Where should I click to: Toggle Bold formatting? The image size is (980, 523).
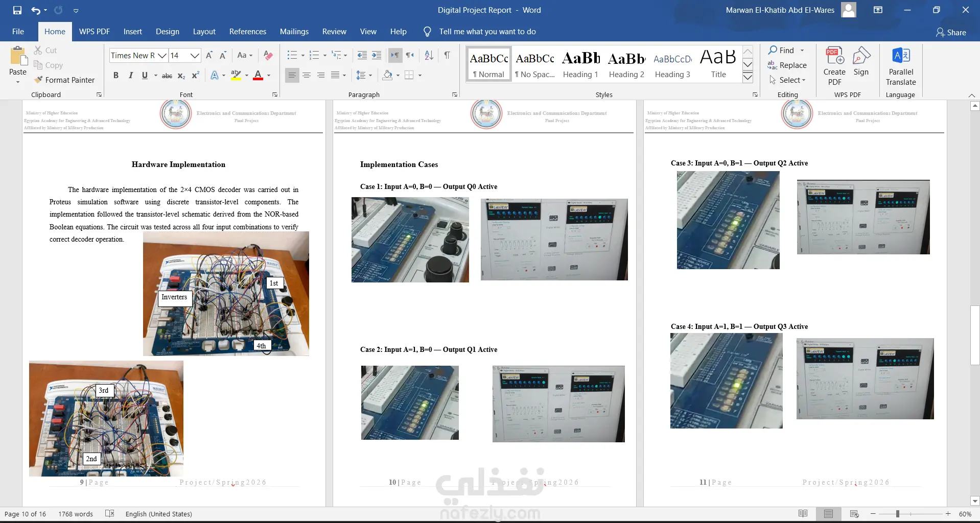(x=116, y=76)
